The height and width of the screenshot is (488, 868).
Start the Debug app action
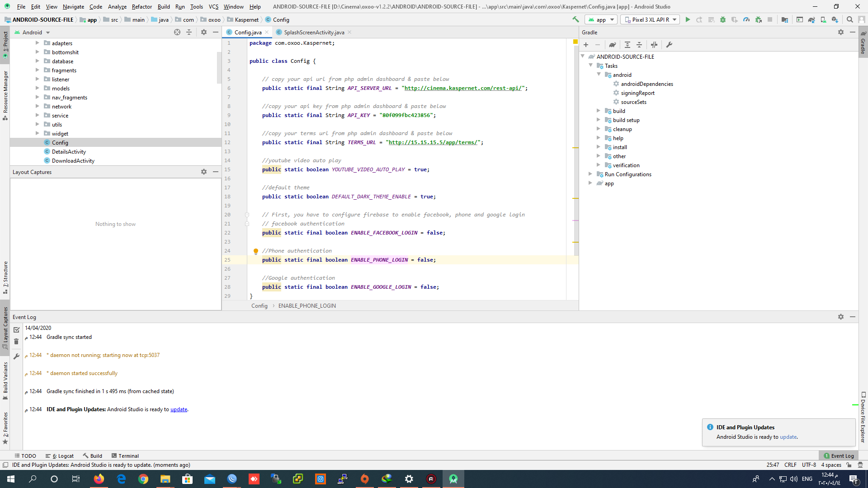click(723, 19)
